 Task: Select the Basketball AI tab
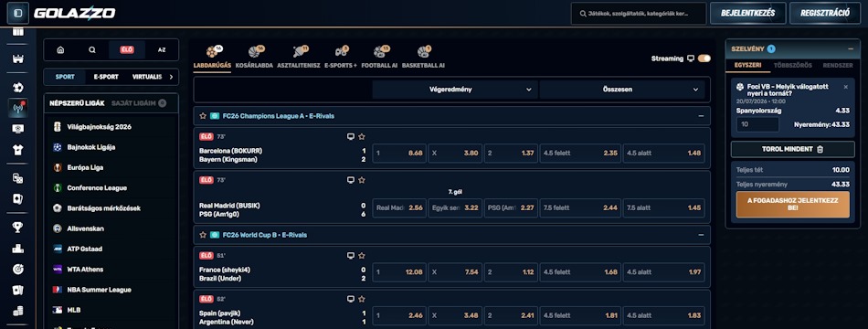(423, 58)
